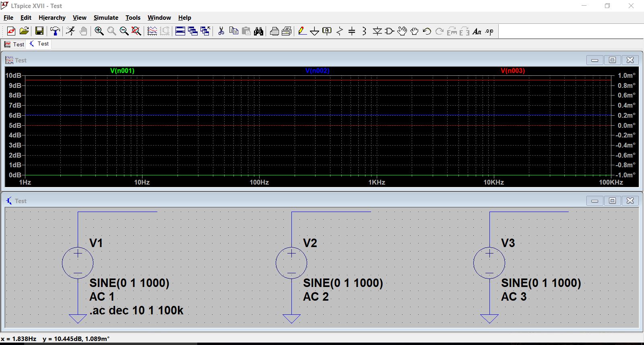Click the status bar coordinate readout
This screenshot has width=644, height=345.
55,339
